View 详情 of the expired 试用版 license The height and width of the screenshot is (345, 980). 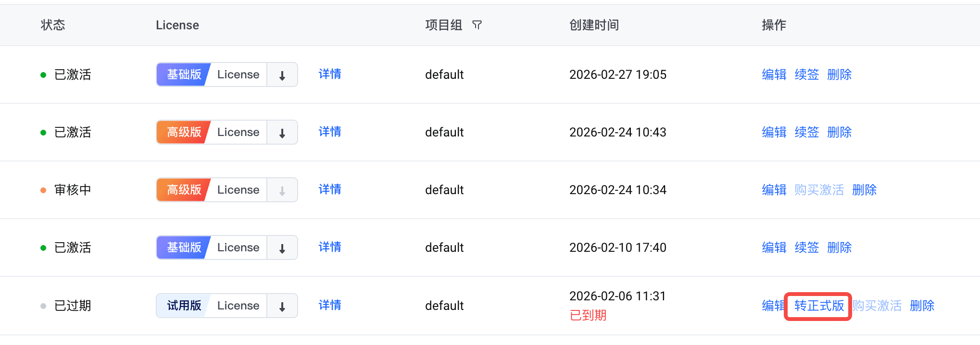click(x=330, y=305)
